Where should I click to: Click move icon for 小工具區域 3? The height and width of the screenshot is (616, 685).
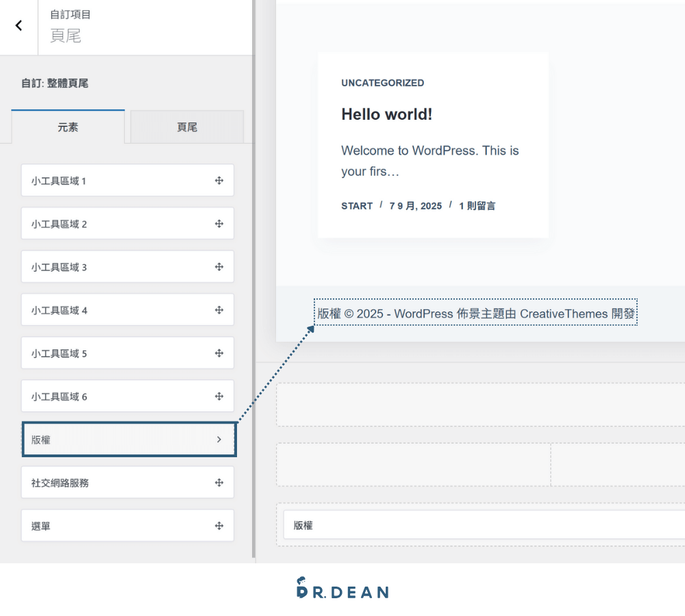[219, 267]
